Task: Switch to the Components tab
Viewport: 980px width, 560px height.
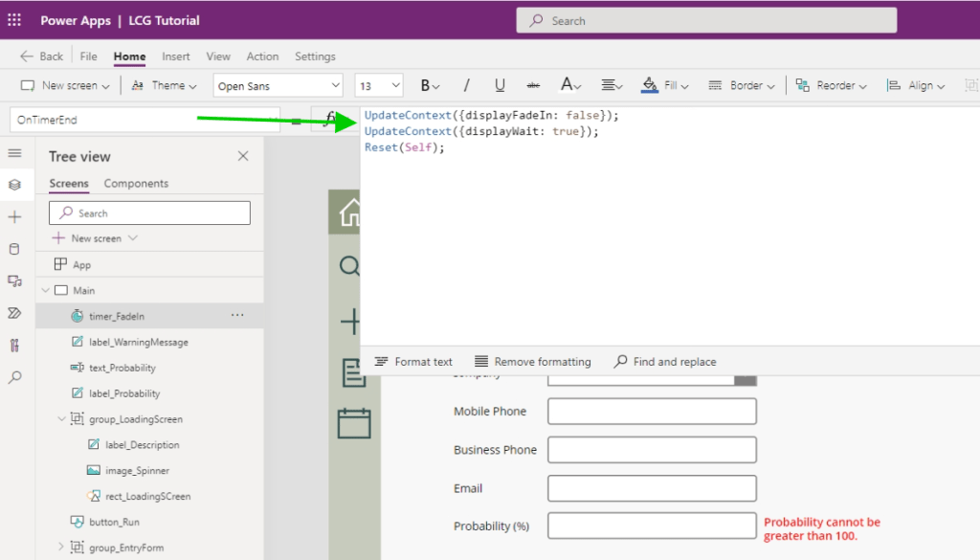Action: point(136,183)
